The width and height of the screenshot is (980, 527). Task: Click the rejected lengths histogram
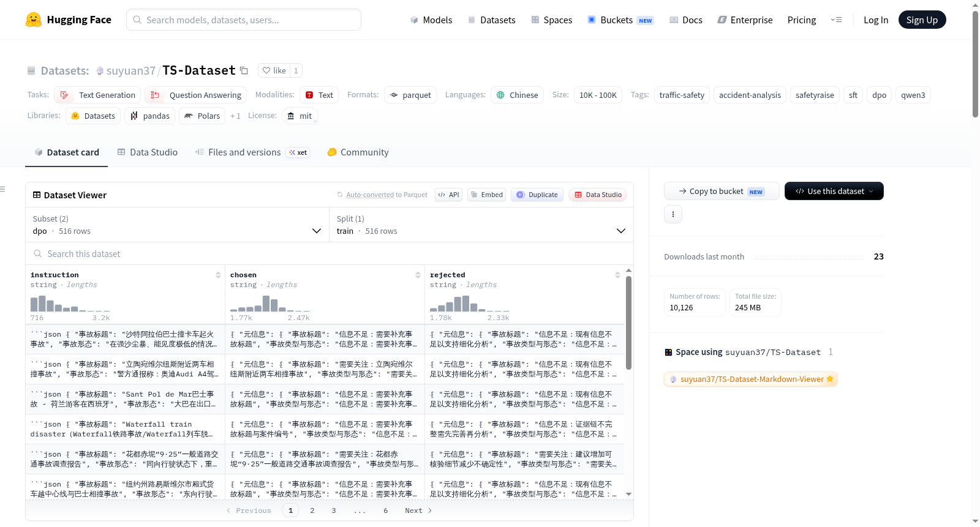tap(469, 304)
